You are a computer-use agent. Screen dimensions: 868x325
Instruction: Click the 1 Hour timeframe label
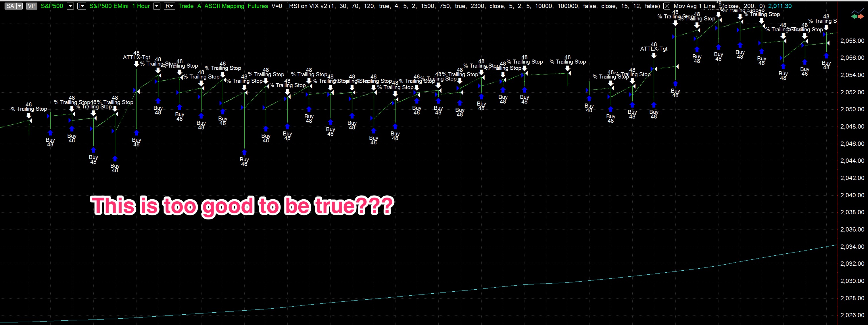pyautogui.click(x=141, y=6)
